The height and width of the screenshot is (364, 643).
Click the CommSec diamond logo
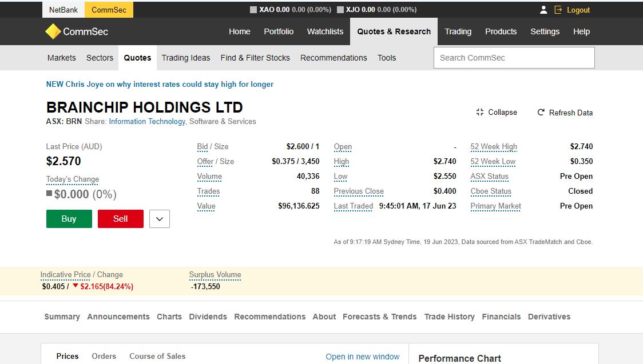(x=53, y=31)
